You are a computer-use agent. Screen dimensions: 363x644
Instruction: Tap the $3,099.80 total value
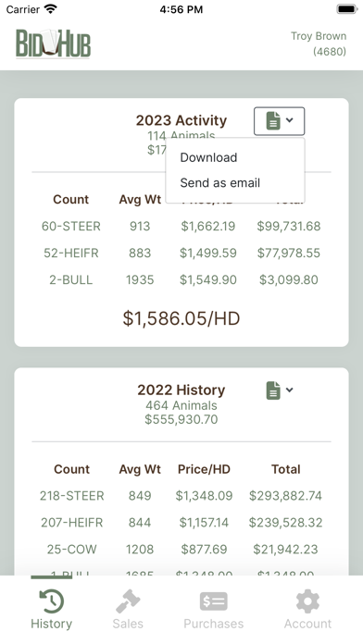[289, 279]
